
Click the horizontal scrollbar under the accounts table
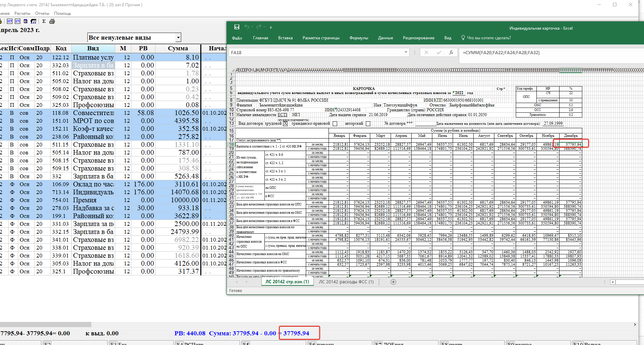(46, 324)
